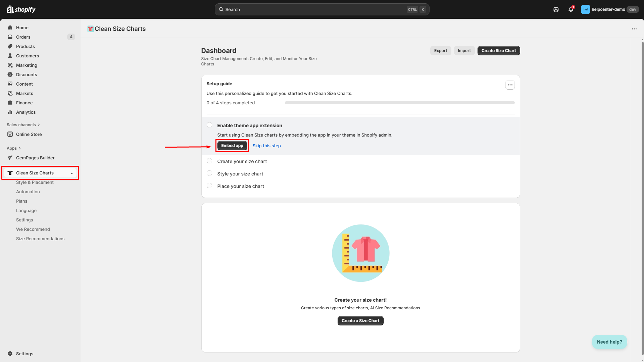Click the Markets globe icon
644x362 pixels.
click(10, 93)
